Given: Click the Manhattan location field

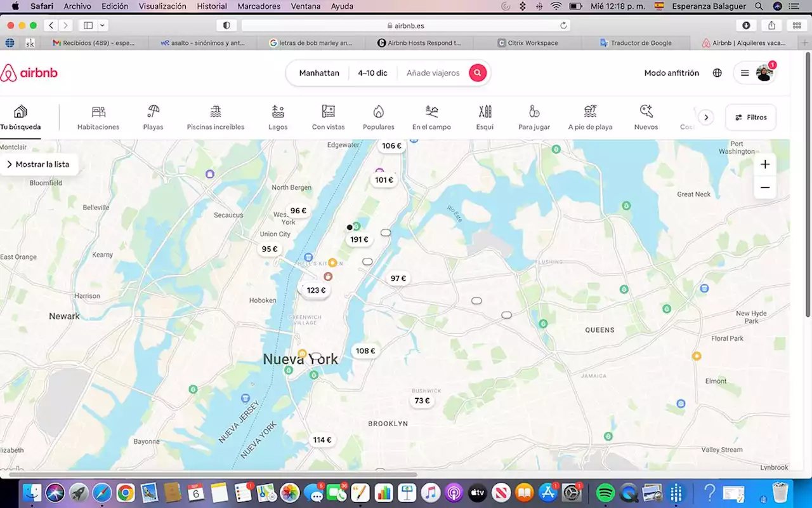Looking at the screenshot, I should [x=319, y=73].
